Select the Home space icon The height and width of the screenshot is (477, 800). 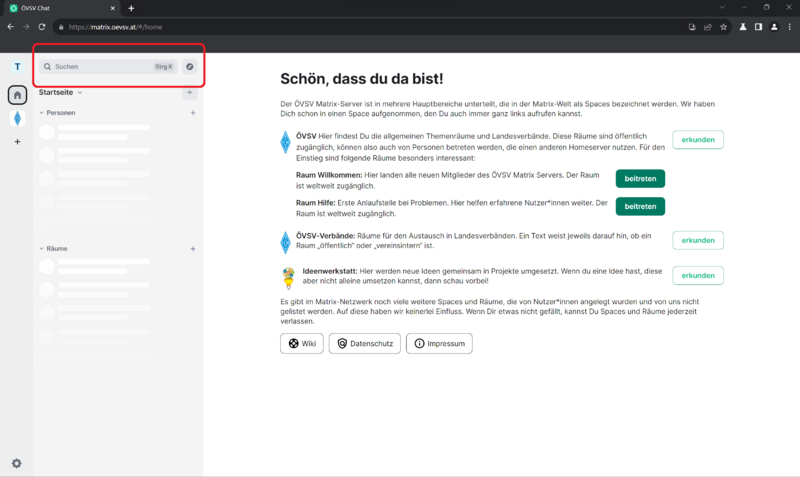17,95
